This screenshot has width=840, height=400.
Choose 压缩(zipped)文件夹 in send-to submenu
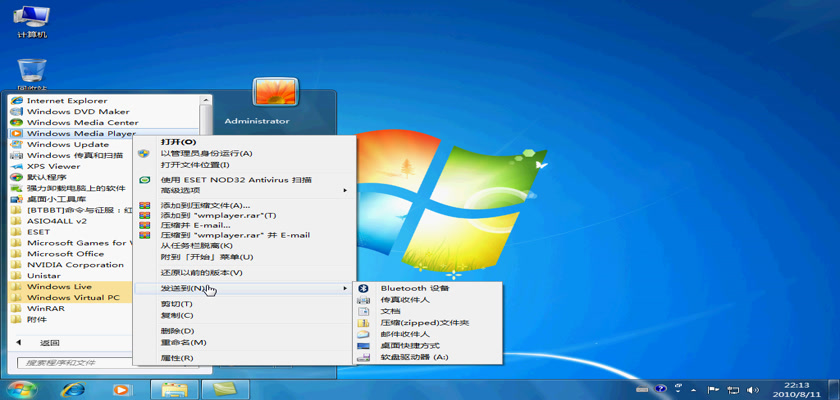pos(424,323)
